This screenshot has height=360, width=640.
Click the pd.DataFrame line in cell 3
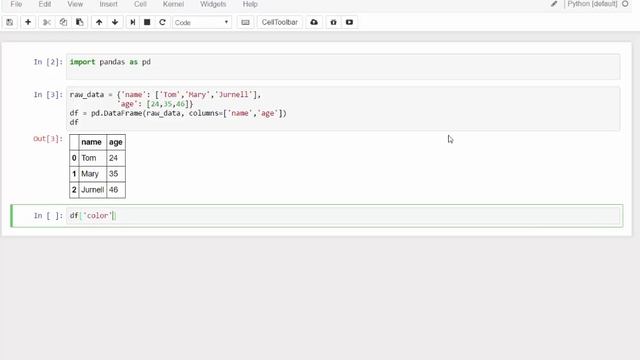pyautogui.click(x=178, y=113)
